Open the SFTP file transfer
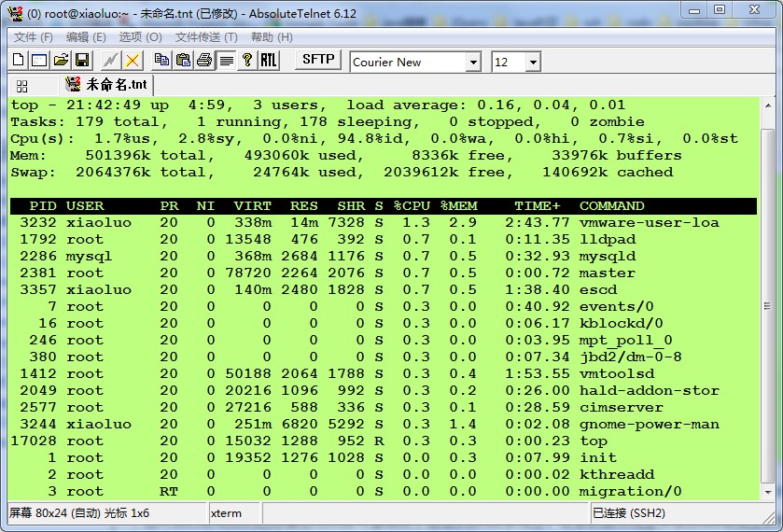Screen dimensions: 783x532 click(x=318, y=60)
